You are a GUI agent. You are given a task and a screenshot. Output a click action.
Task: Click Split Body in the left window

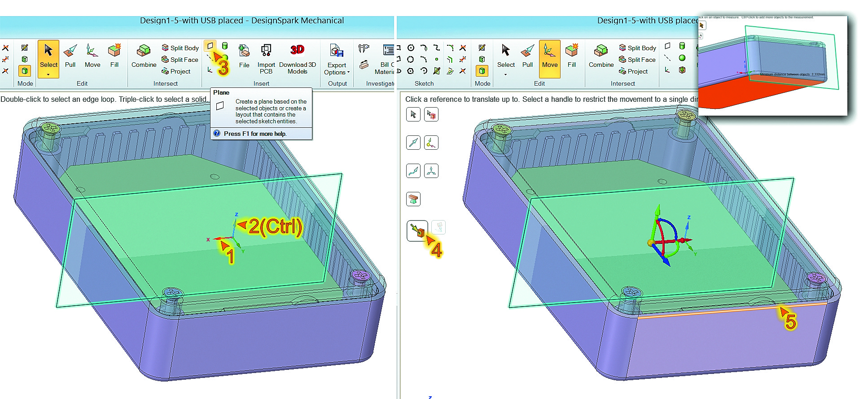[x=180, y=48]
